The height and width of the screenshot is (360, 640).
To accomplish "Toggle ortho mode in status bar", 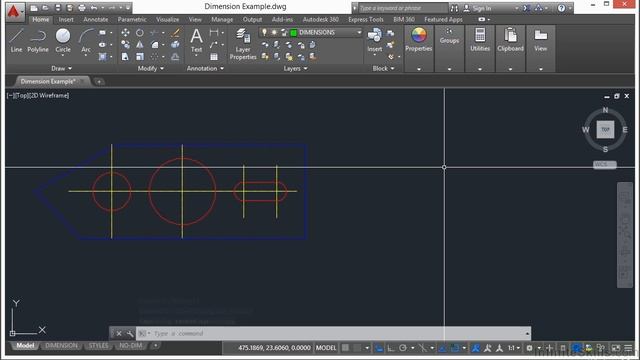I will pos(391,348).
